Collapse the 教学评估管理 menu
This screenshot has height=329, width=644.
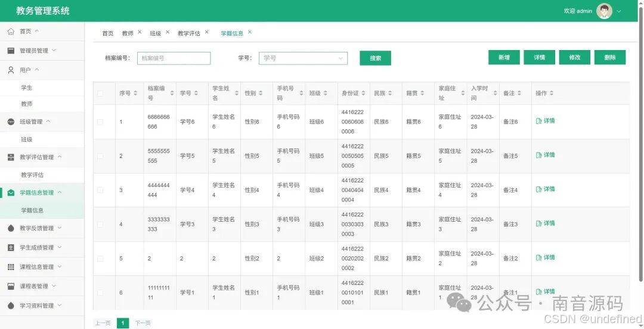pos(60,157)
